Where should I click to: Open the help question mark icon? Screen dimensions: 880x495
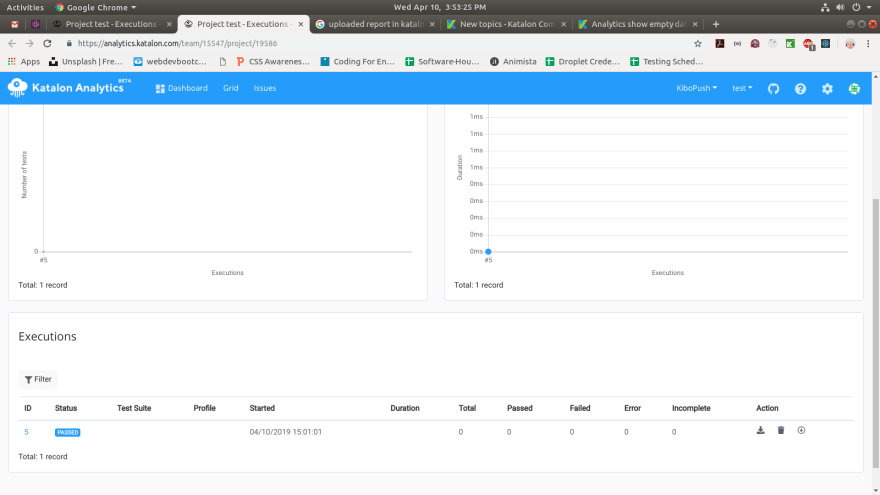pyautogui.click(x=800, y=89)
